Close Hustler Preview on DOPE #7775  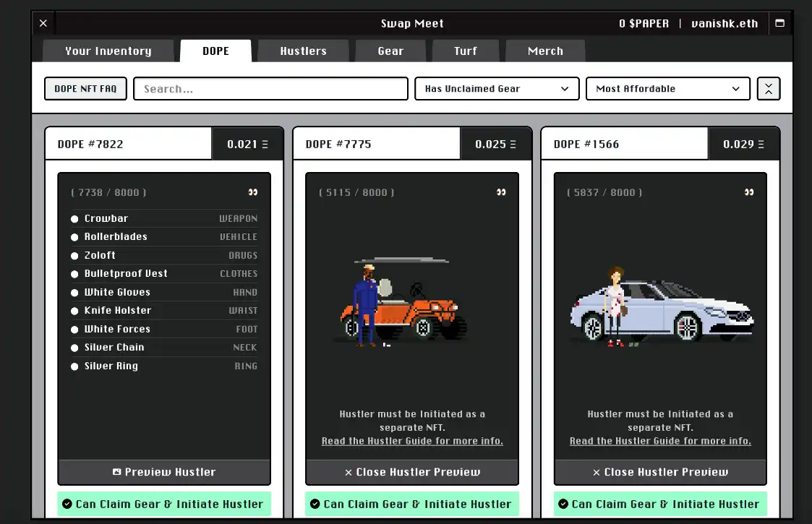click(x=412, y=472)
